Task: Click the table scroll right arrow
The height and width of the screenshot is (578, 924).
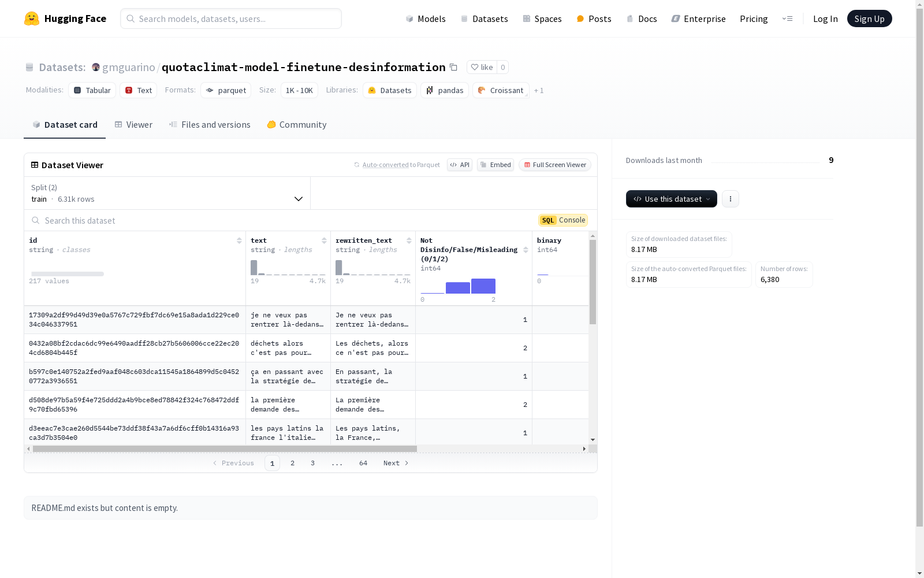Action: click(x=584, y=449)
